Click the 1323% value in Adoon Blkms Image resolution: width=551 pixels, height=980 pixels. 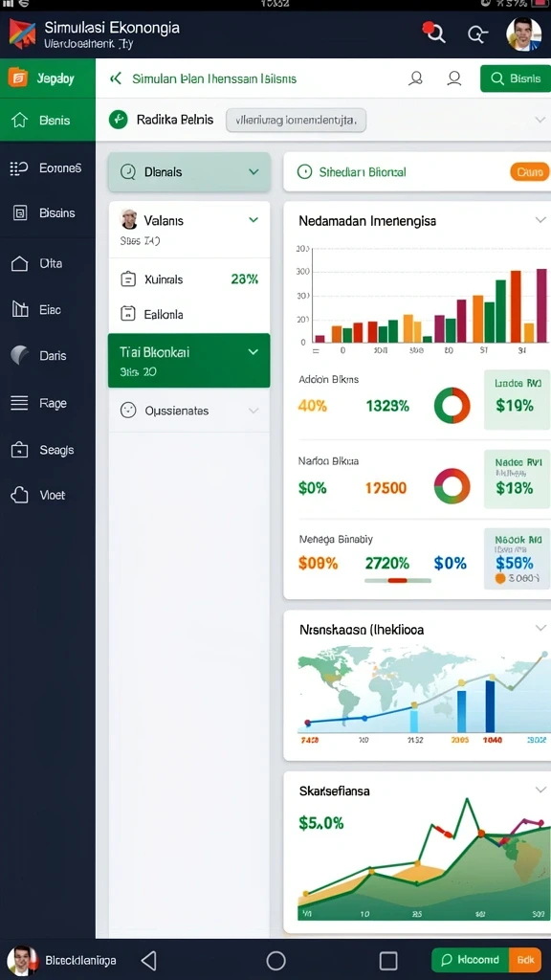(x=387, y=406)
